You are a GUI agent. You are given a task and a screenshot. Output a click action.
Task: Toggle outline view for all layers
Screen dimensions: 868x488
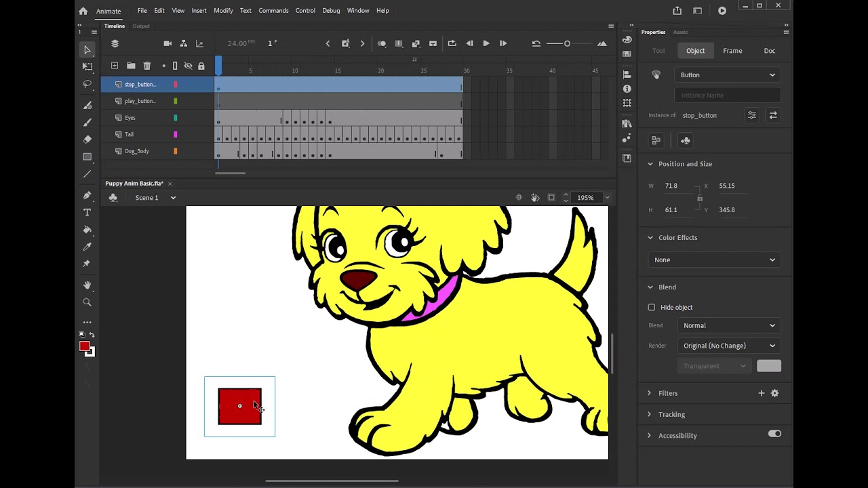pyautogui.click(x=175, y=66)
